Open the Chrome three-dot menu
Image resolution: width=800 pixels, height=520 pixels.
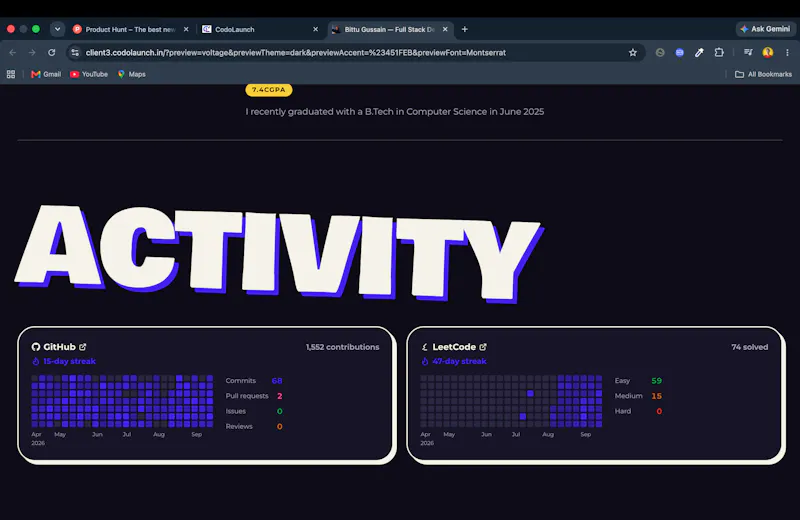pos(787,53)
